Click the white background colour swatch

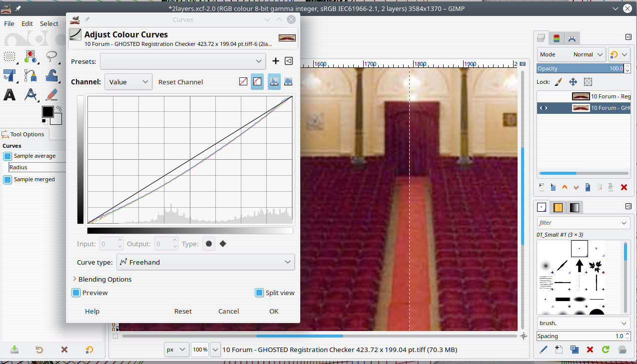[57, 120]
